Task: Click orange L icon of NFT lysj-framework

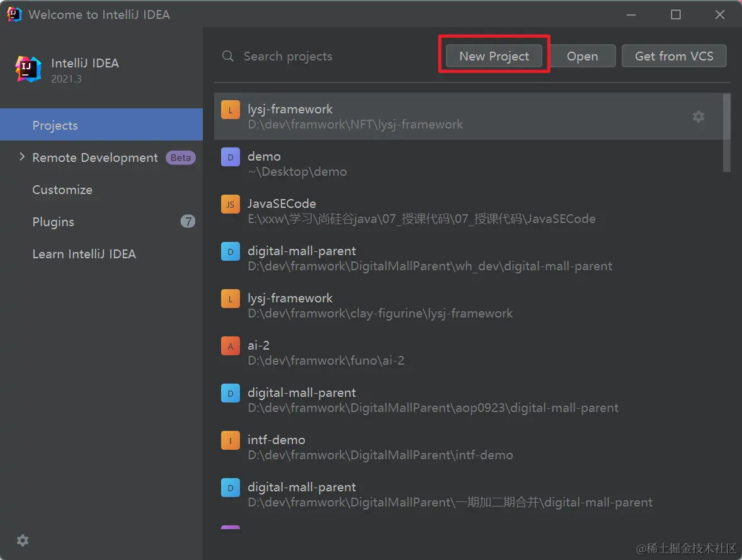Action: pos(231,110)
